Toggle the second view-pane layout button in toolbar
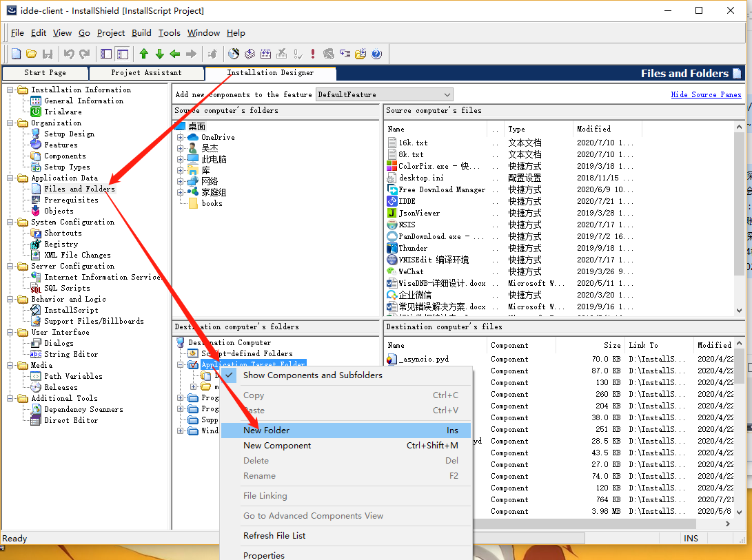Image resolution: width=752 pixels, height=560 pixels. pos(123,54)
